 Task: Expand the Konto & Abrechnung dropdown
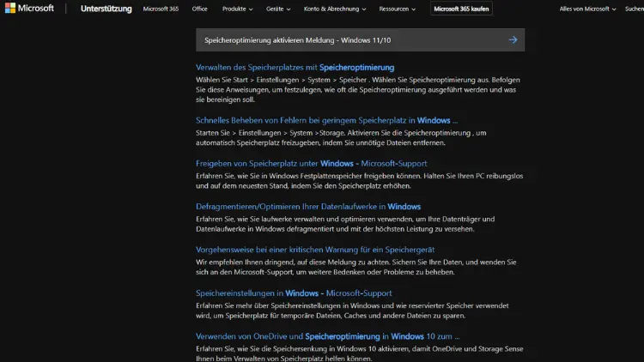[x=335, y=9]
